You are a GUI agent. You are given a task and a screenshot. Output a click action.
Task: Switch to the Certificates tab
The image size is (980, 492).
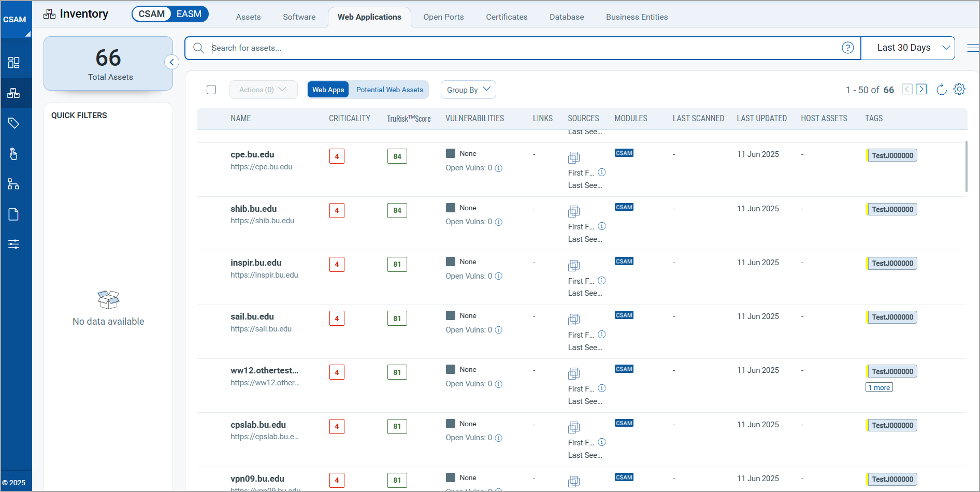click(x=507, y=17)
